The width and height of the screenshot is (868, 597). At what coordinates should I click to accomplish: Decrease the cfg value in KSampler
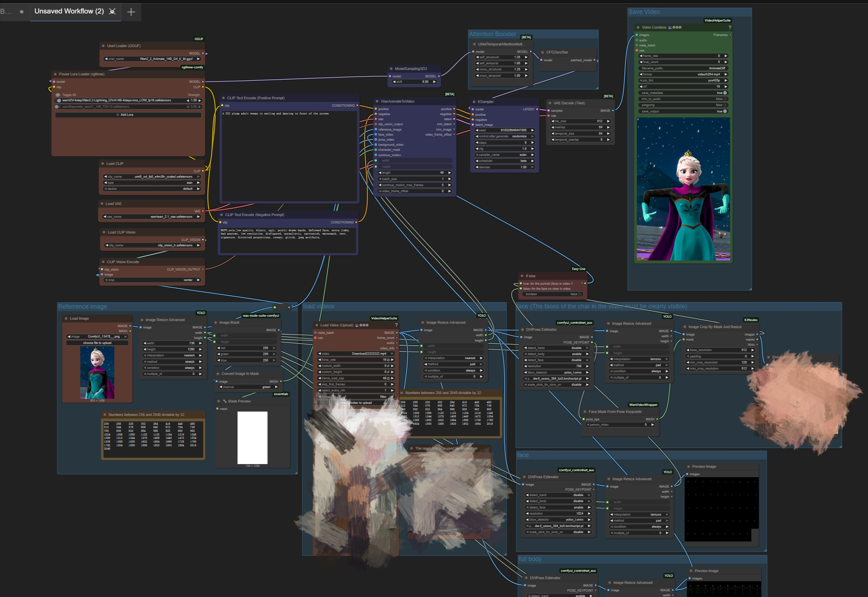point(477,149)
